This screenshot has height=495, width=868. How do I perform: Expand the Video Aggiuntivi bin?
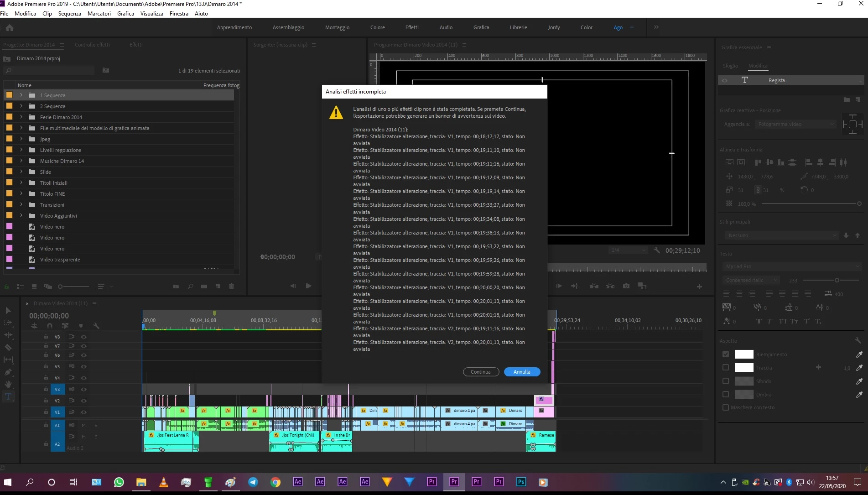coord(21,215)
